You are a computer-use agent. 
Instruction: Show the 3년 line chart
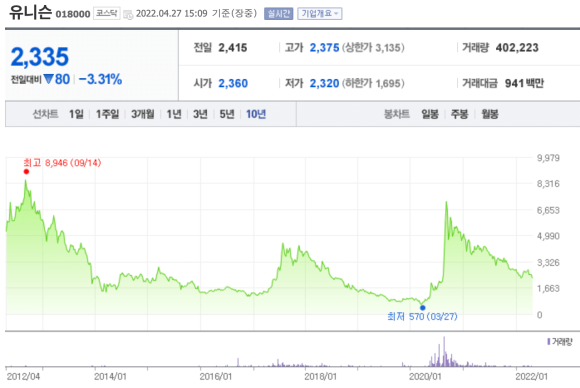(200, 114)
